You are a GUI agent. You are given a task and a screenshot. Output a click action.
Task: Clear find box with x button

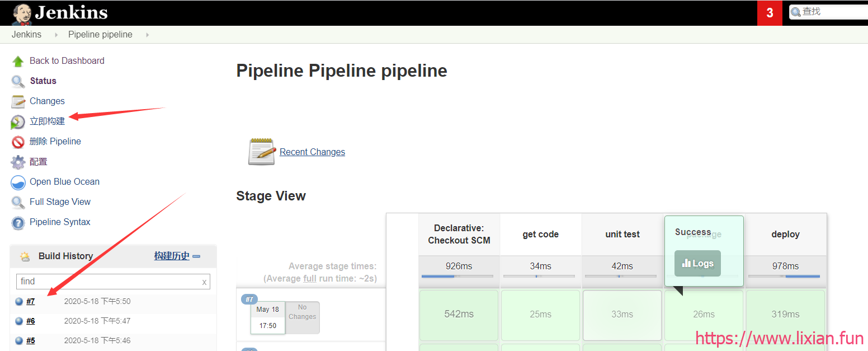(204, 282)
